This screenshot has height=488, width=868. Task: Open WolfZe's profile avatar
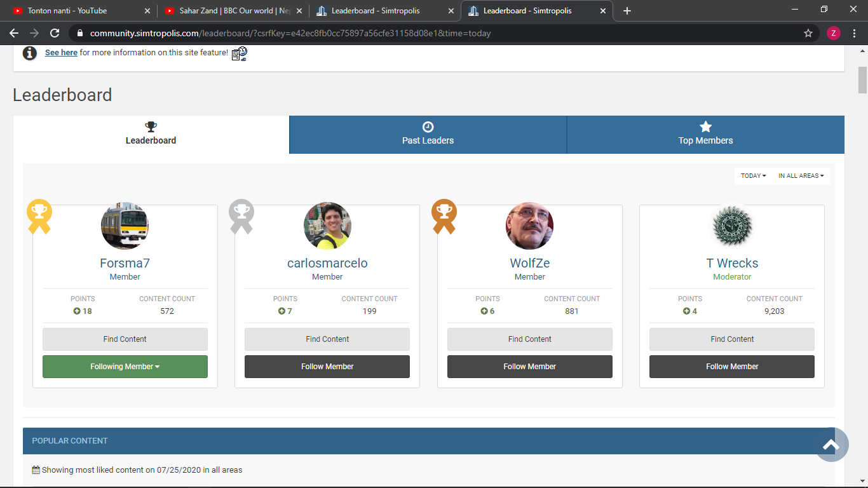tap(529, 226)
